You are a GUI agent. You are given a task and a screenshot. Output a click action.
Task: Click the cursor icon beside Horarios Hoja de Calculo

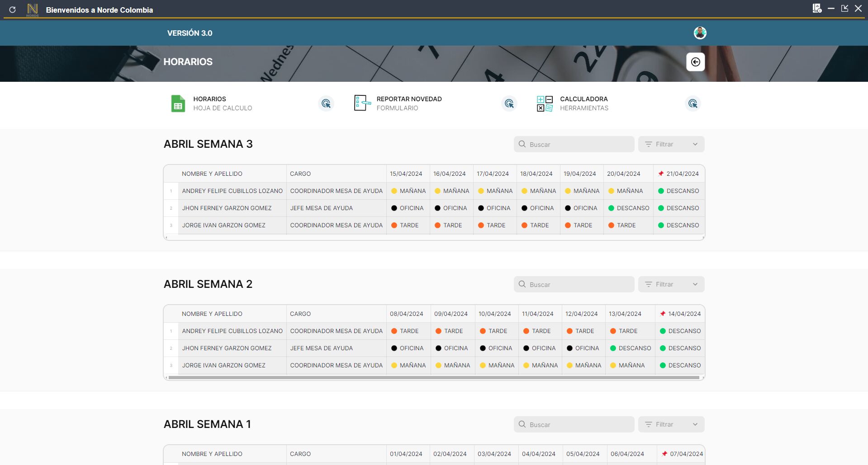(326, 103)
